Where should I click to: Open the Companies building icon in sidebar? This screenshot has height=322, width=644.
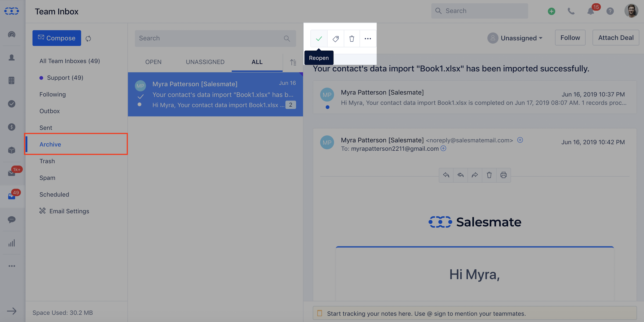(x=11, y=80)
